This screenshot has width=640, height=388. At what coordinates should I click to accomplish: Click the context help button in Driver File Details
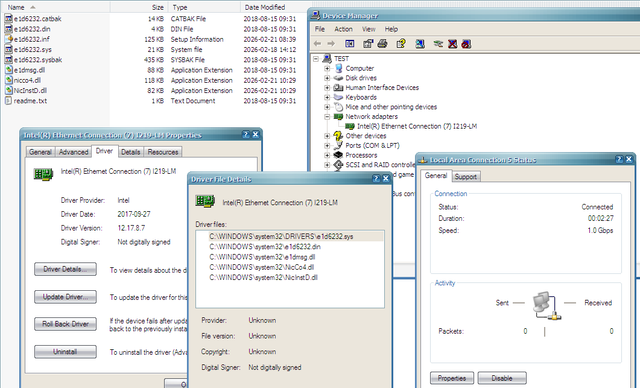376,178
